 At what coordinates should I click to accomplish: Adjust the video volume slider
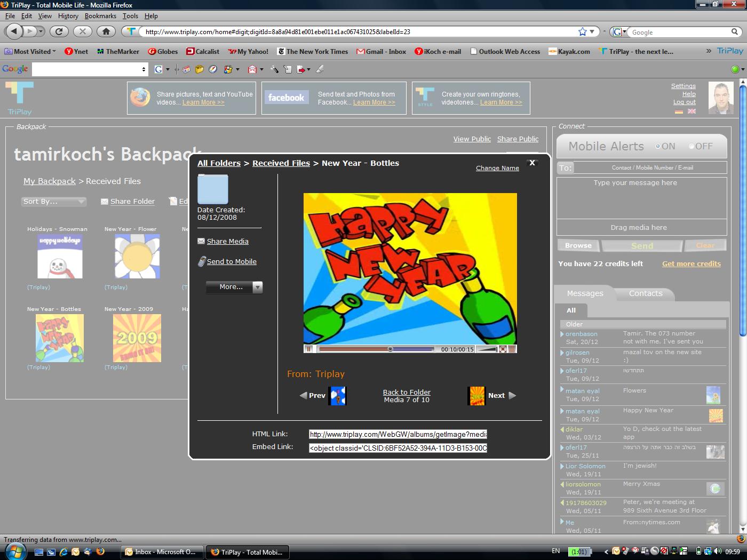486,349
